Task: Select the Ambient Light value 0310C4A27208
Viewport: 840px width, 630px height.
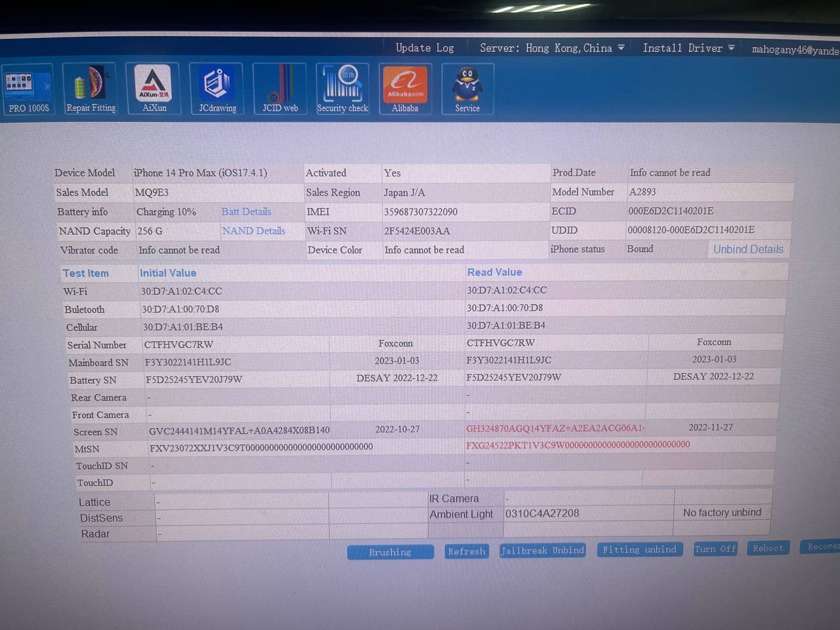Action: pos(542,513)
